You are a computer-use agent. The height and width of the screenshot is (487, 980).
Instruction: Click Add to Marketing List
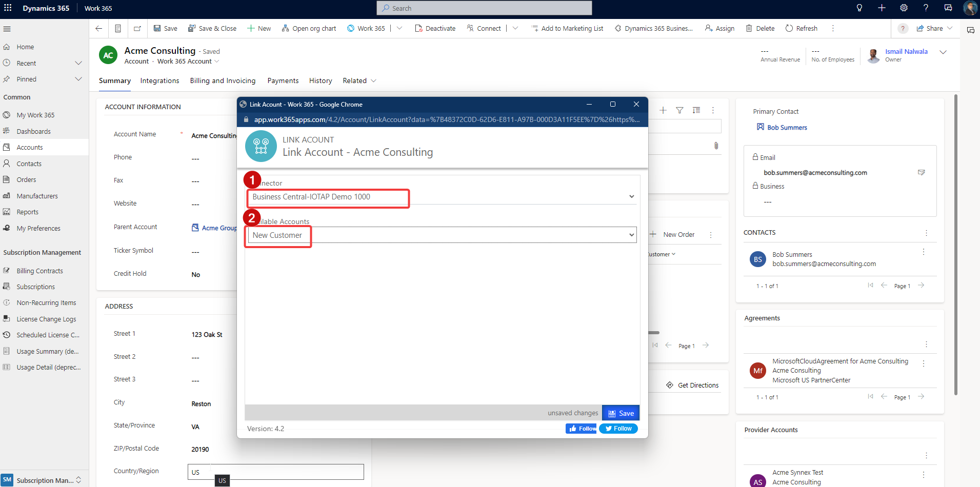tap(567, 29)
